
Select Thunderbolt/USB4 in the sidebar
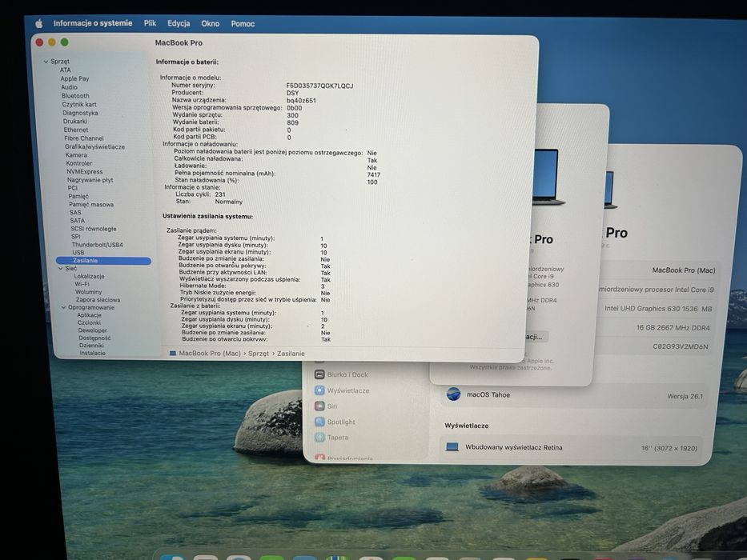click(x=97, y=245)
